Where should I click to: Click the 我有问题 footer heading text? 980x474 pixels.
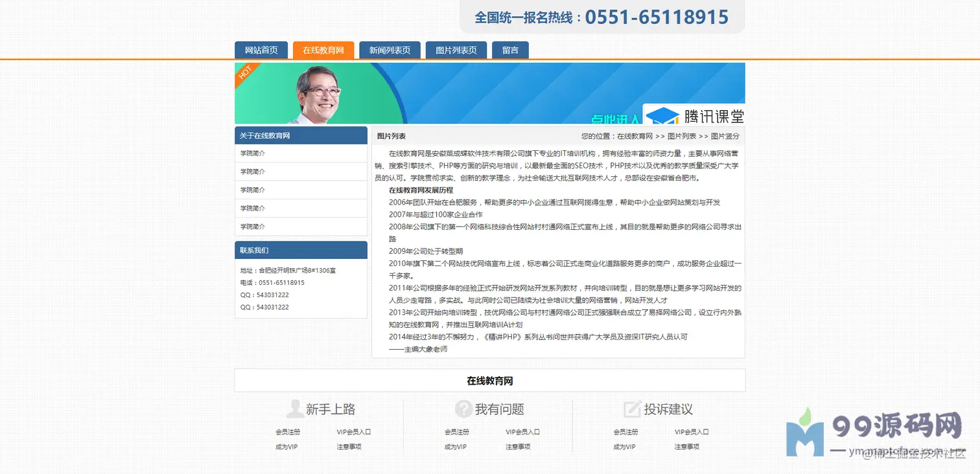(x=500, y=409)
